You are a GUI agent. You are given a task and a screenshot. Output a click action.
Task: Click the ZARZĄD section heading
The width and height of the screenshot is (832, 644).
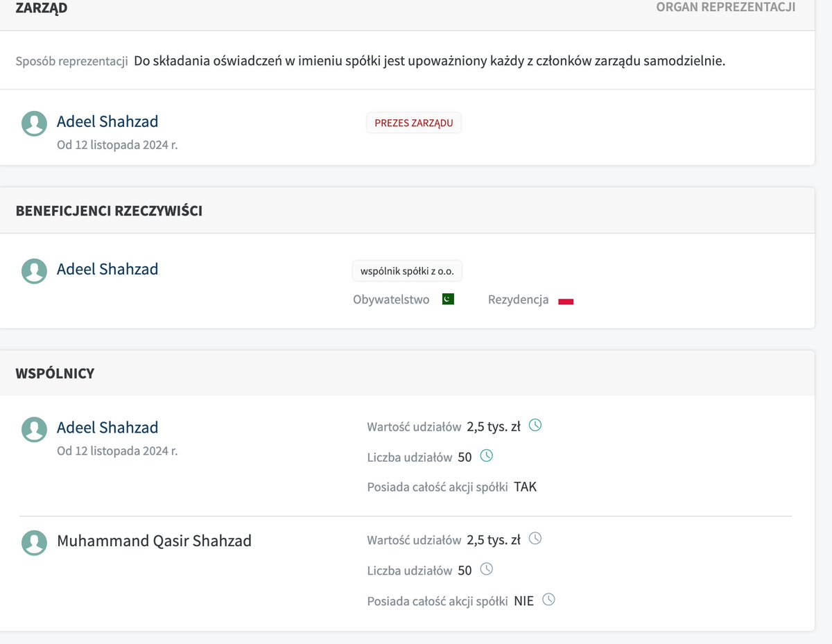(x=42, y=8)
